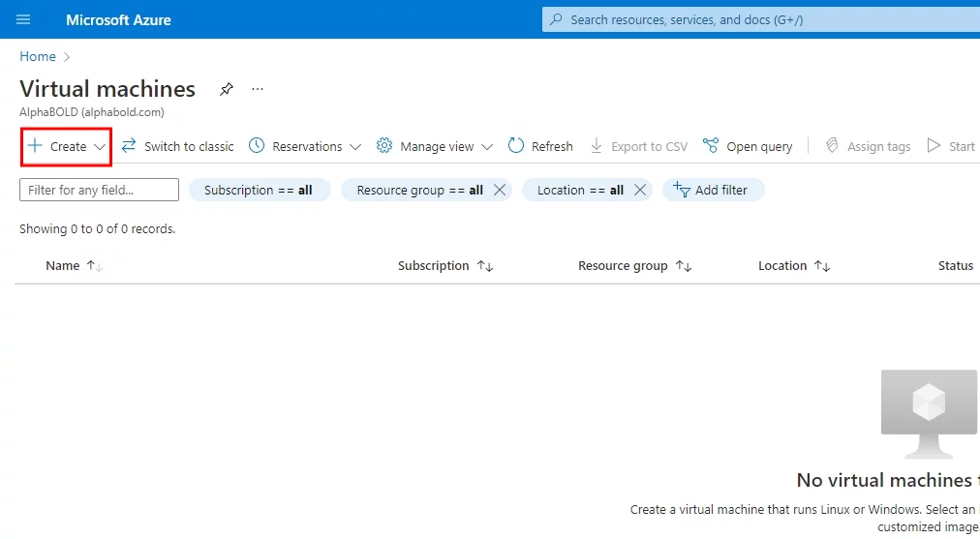Click the Export to CSV download icon
This screenshot has height=539, width=980.
click(x=597, y=145)
